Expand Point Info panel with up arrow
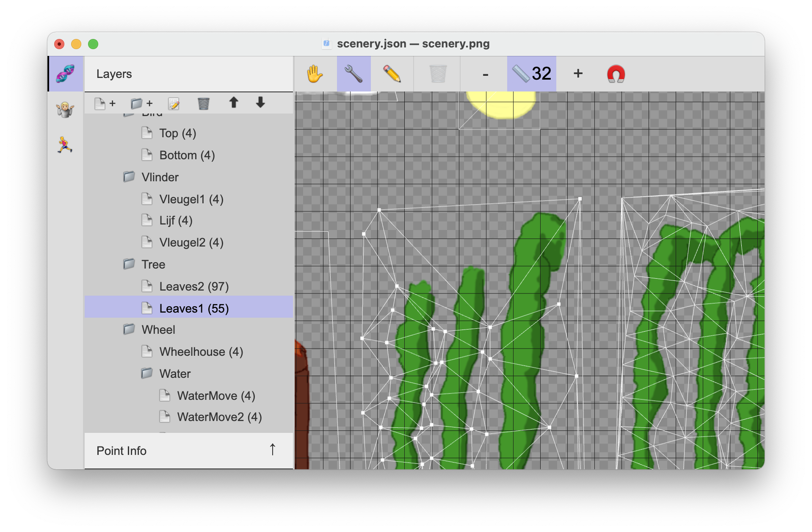 coord(273,450)
